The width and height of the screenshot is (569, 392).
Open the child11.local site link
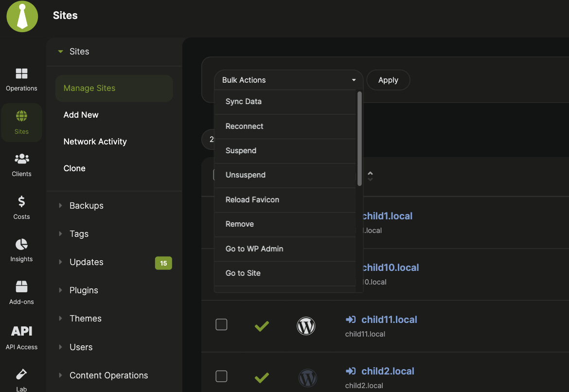[x=390, y=320]
